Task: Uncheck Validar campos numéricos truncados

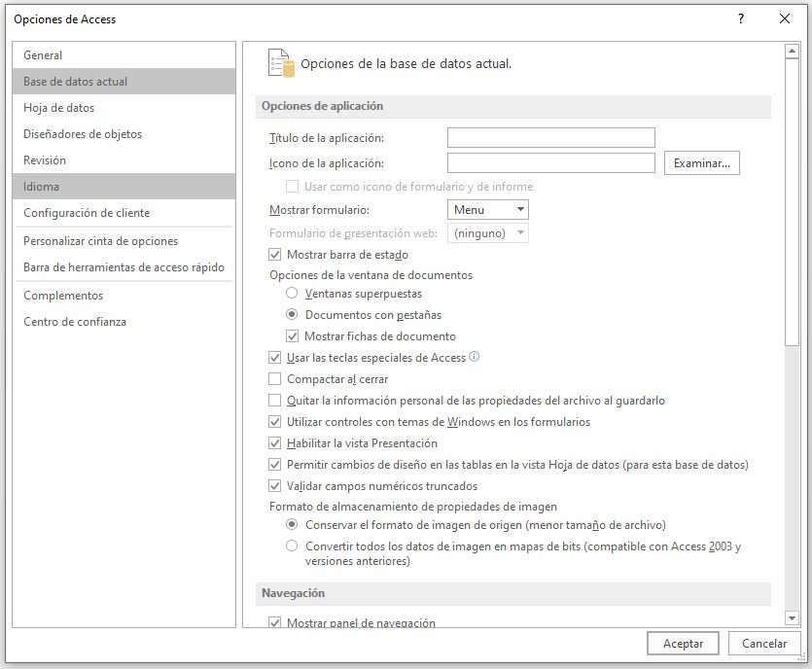Action: point(274,485)
